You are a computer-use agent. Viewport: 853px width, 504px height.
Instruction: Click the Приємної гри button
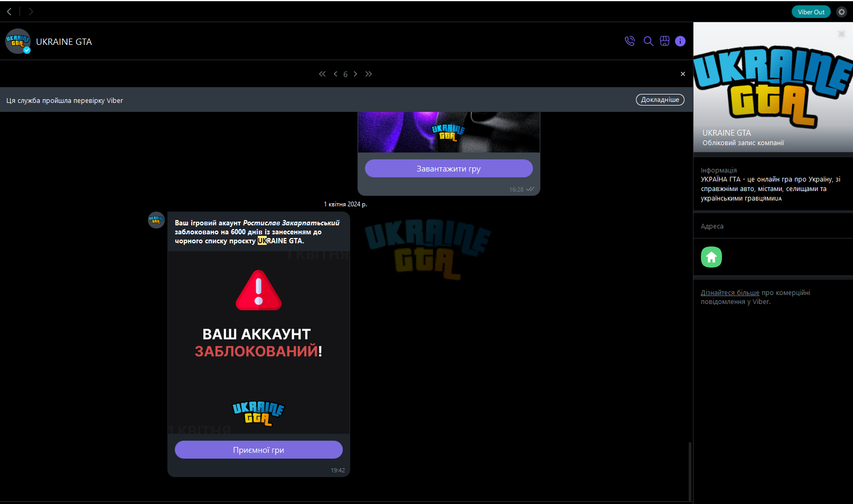(259, 450)
